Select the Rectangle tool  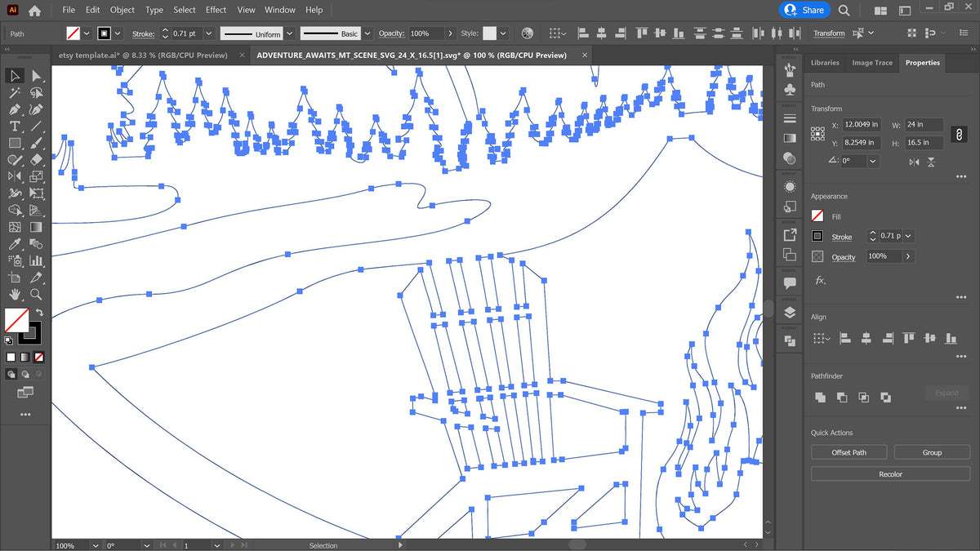point(15,143)
